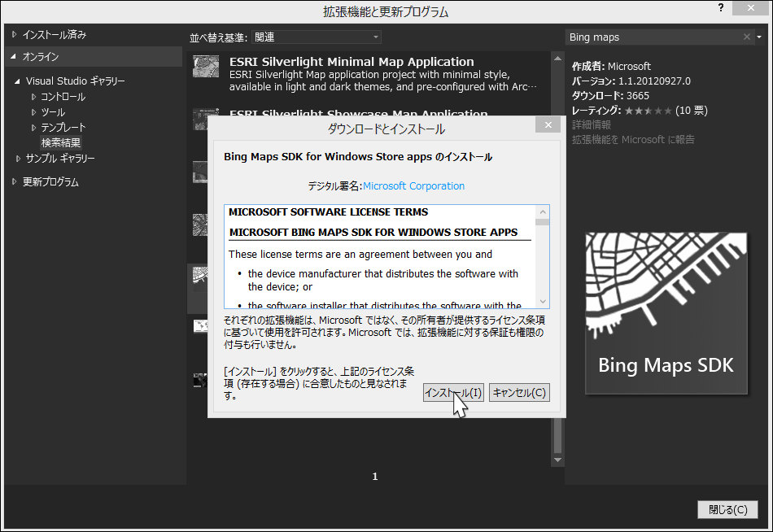773x532 pixels.
Task: Select the テンプレート tree item
Action: click(x=63, y=128)
